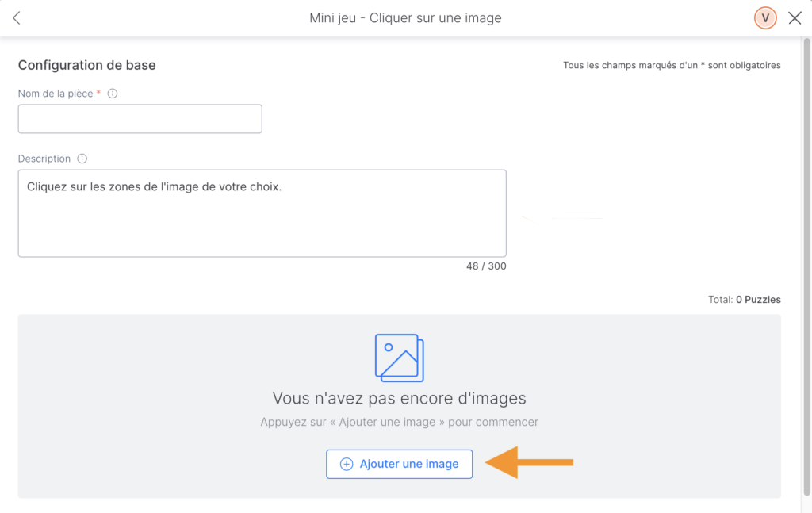The width and height of the screenshot is (812, 513).
Task: Click the "Vous n'avez pas encore d'images" message
Action: tap(399, 398)
